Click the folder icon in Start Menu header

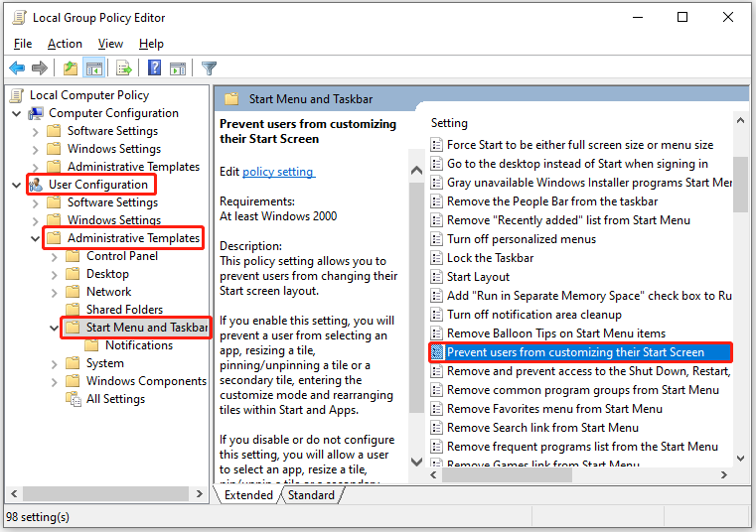click(x=231, y=99)
